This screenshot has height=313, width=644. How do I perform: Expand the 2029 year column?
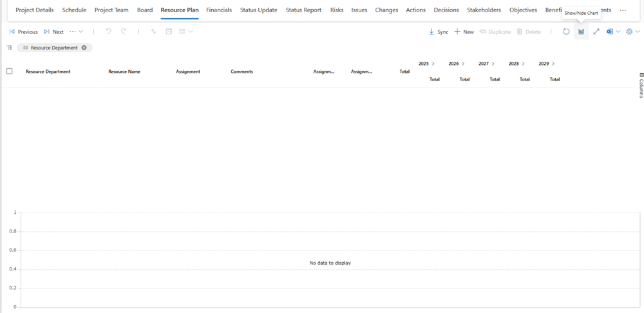click(x=554, y=64)
